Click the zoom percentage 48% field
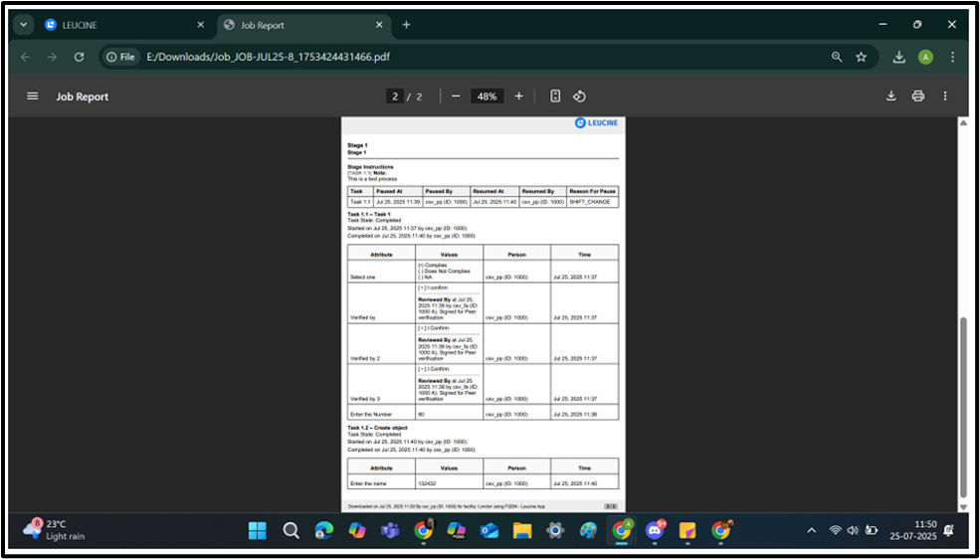The image size is (980, 559). [x=487, y=96]
